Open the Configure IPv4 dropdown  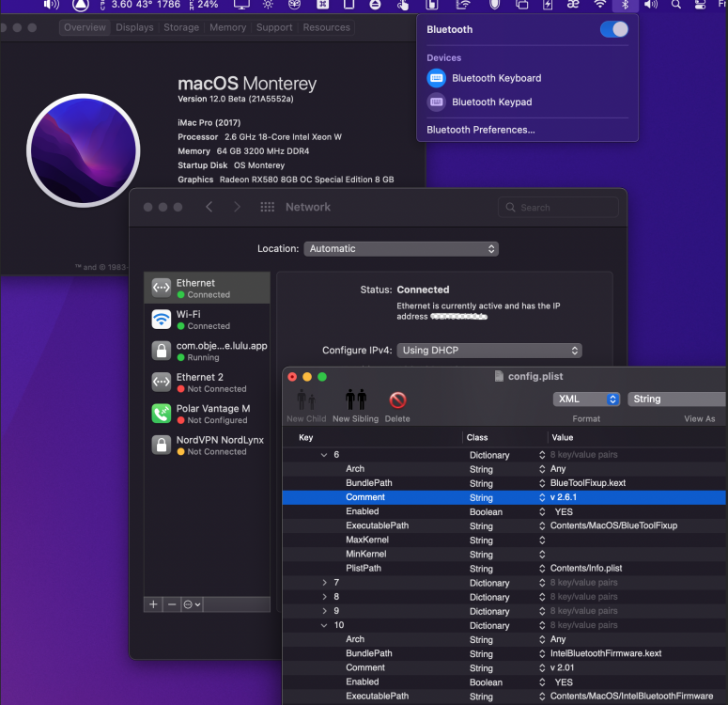point(489,351)
